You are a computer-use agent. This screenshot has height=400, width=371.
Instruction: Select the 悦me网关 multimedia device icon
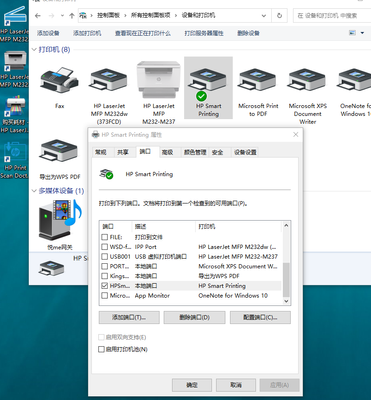(60, 220)
